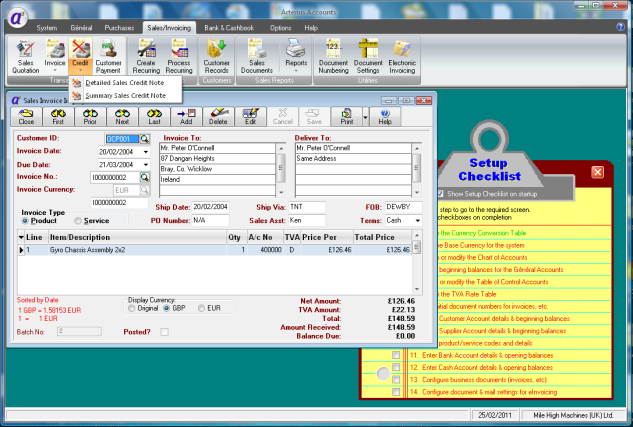Open the Général menu
The height and width of the screenshot is (427, 633).
pos(81,28)
